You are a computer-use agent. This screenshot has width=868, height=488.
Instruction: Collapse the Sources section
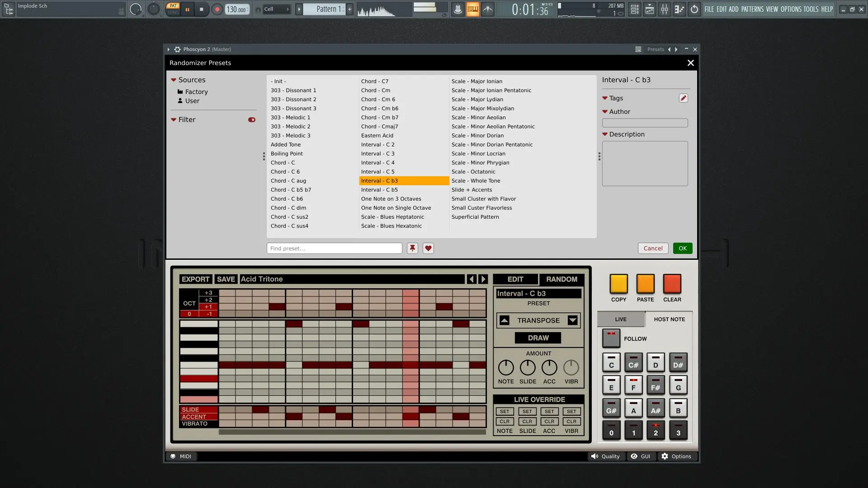(173, 80)
